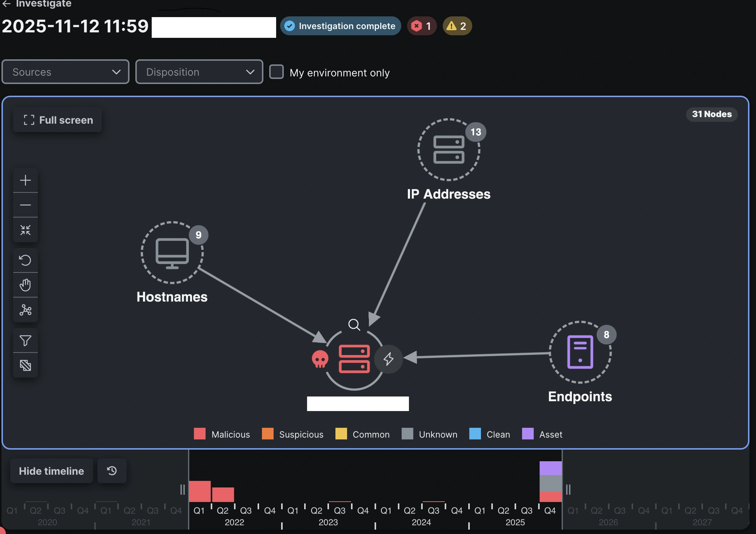
Task: Toggle the hide elements tool in the sidebar
Action: pyautogui.click(x=25, y=365)
